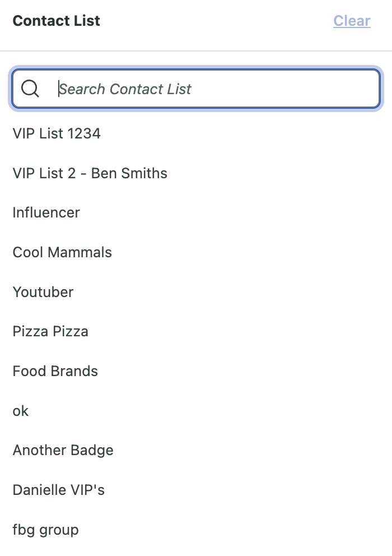Click the magnifying glass search icon

30,89
